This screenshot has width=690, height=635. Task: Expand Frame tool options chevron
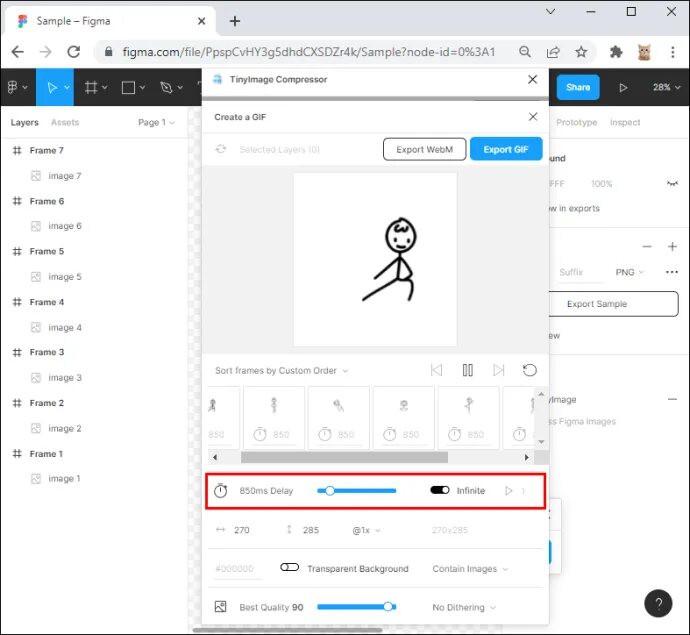tap(105, 88)
